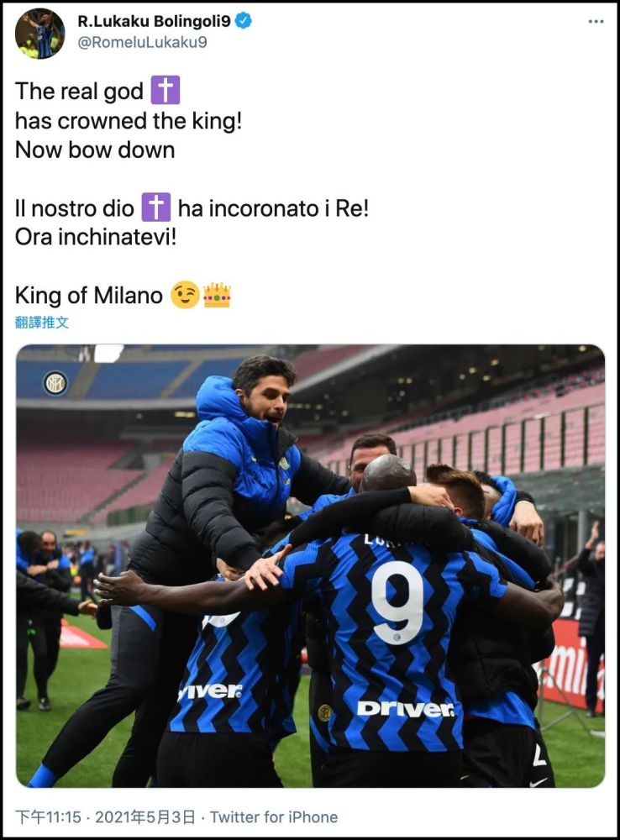Click Lukaku's profile avatar picture

click(x=39, y=34)
